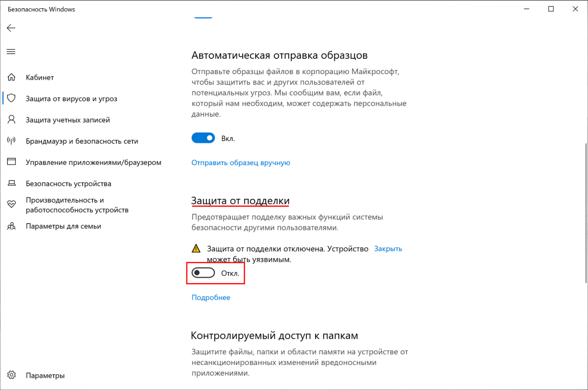
Task: Open Брандмауэр и безопасность сети section
Action: (82, 141)
